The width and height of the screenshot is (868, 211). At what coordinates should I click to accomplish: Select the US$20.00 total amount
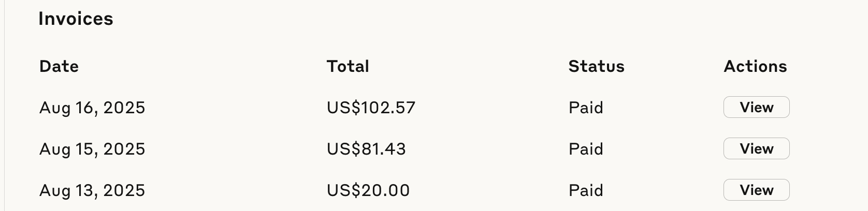[x=368, y=190]
